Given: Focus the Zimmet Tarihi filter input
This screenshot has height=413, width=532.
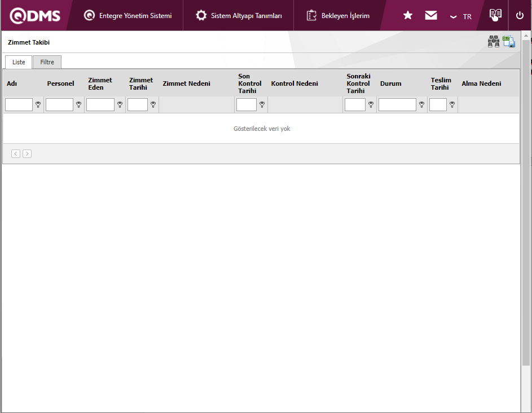Looking at the screenshot, I should [138, 104].
